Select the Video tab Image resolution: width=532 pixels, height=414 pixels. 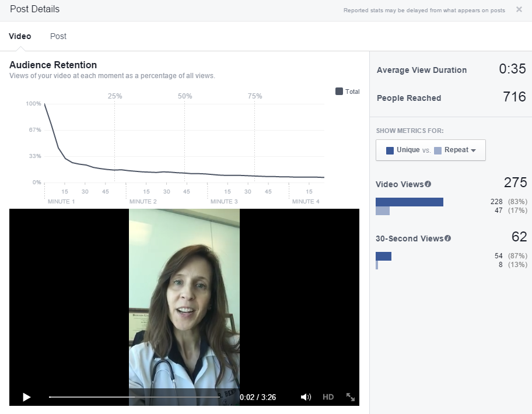[20, 36]
